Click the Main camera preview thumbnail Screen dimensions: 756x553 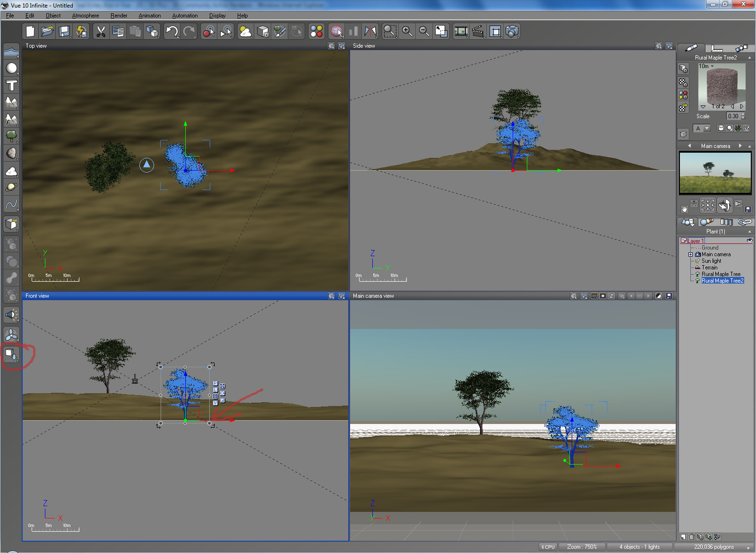715,173
